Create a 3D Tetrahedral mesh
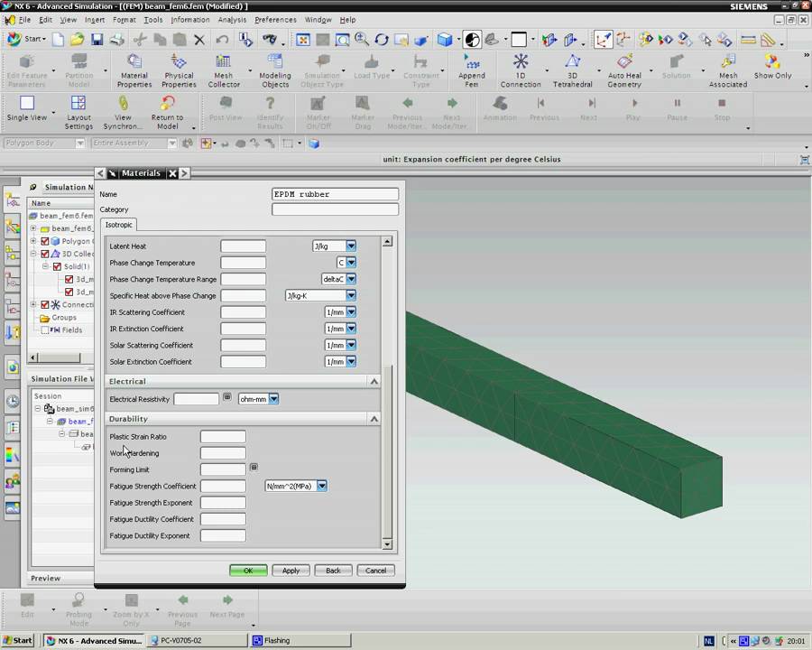 pos(572,71)
